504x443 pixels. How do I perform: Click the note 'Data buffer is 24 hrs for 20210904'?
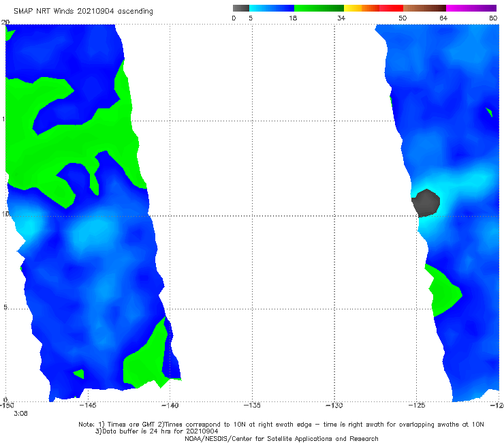click(x=157, y=431)
